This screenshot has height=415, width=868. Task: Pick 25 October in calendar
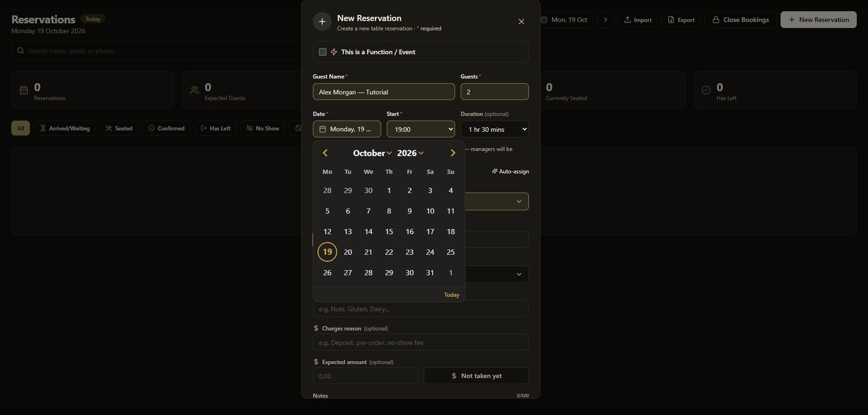click(451, 252)
